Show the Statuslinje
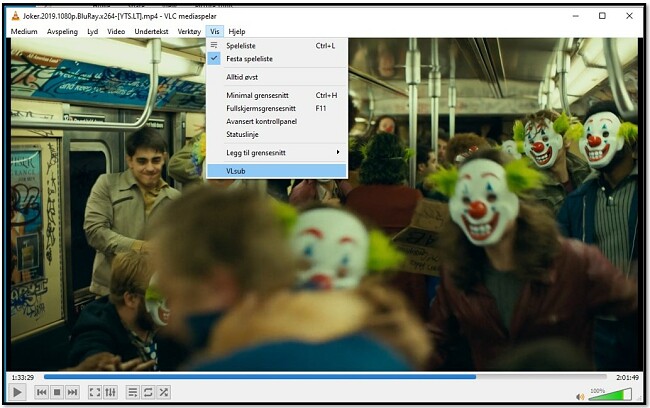This screenshot has height=408, width=650. tap(276, 134)
